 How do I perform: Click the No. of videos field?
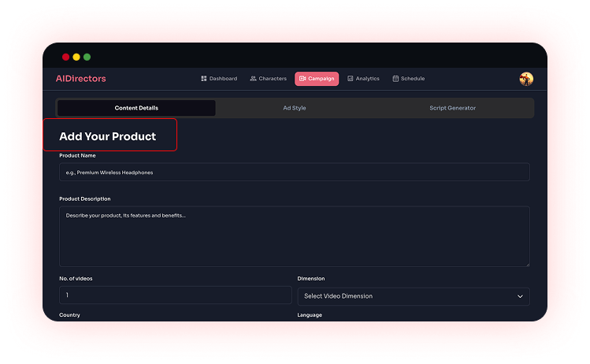[x=175, y=295]
